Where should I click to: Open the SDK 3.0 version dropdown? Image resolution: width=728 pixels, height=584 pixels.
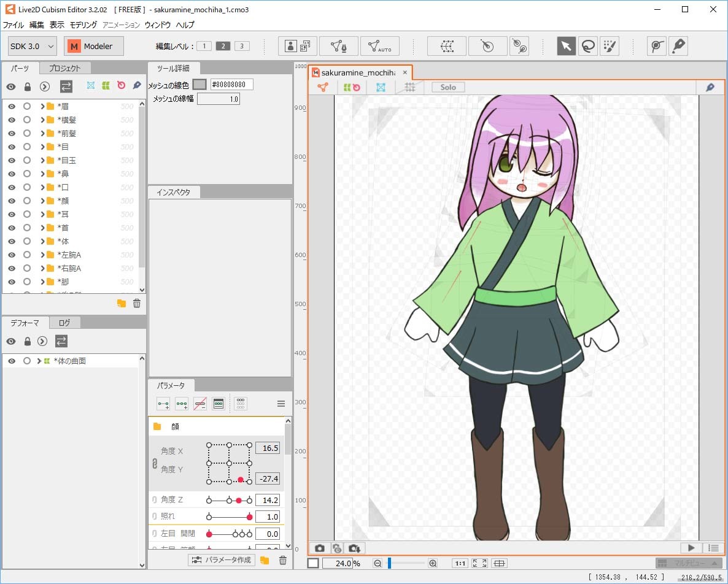(33, 47)
